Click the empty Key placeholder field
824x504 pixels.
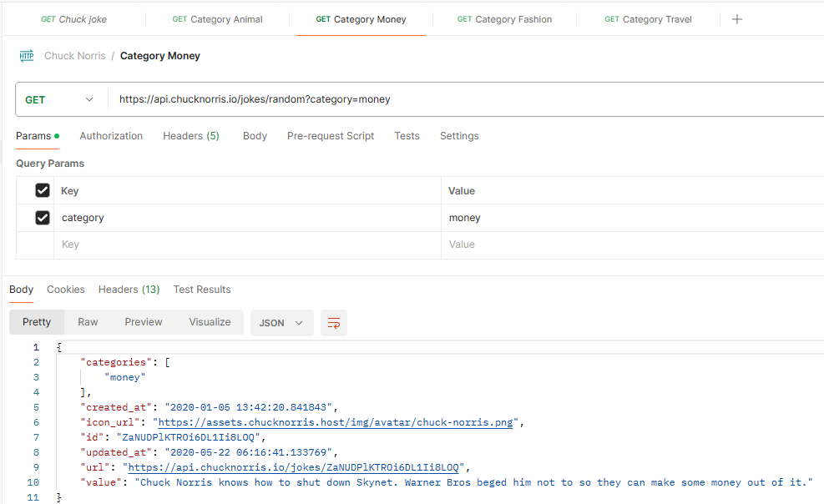[x=247, y=244]
